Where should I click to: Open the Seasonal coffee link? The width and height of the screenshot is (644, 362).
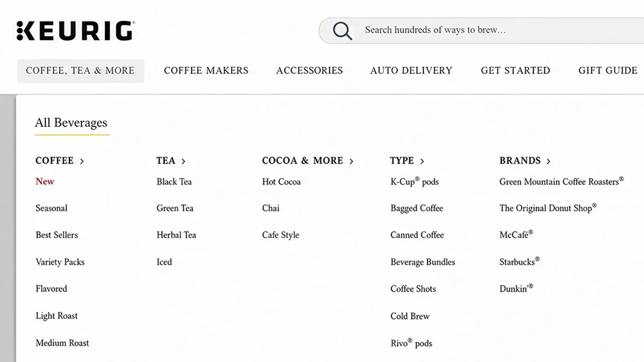(x=51, y=208)
